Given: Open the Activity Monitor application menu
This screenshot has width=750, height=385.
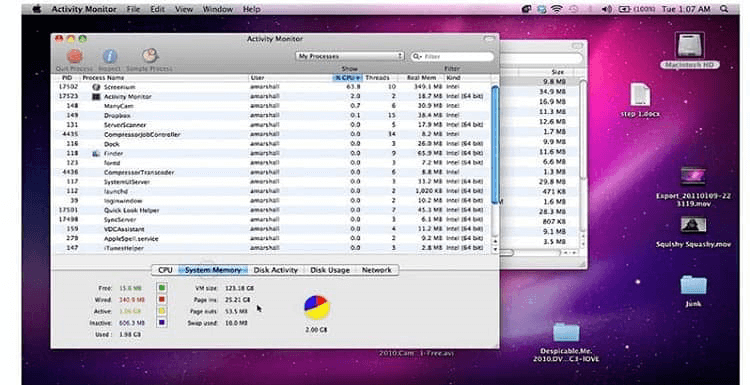Looking at the screenshot, I should (84, 9).
